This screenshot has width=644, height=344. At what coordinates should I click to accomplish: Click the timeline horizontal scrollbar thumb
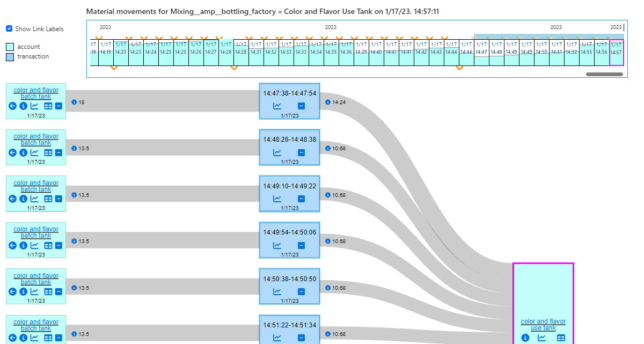click(604, 74)
